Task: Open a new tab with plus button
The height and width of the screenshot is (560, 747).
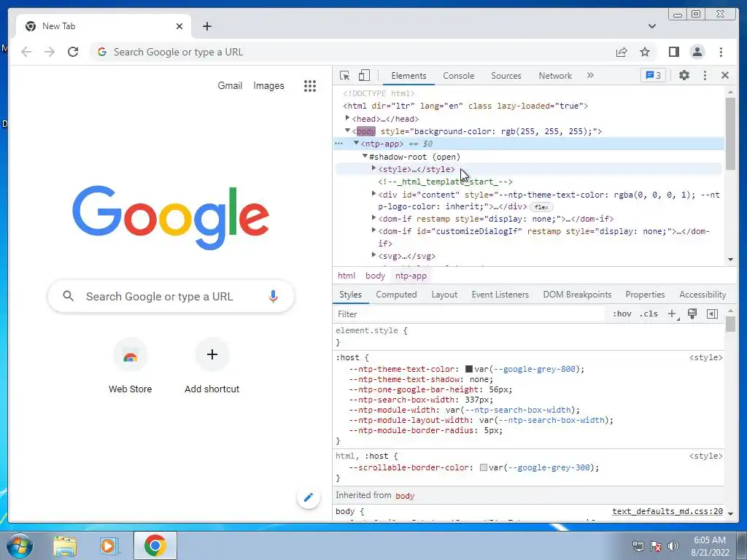Action: coord(206,26)
